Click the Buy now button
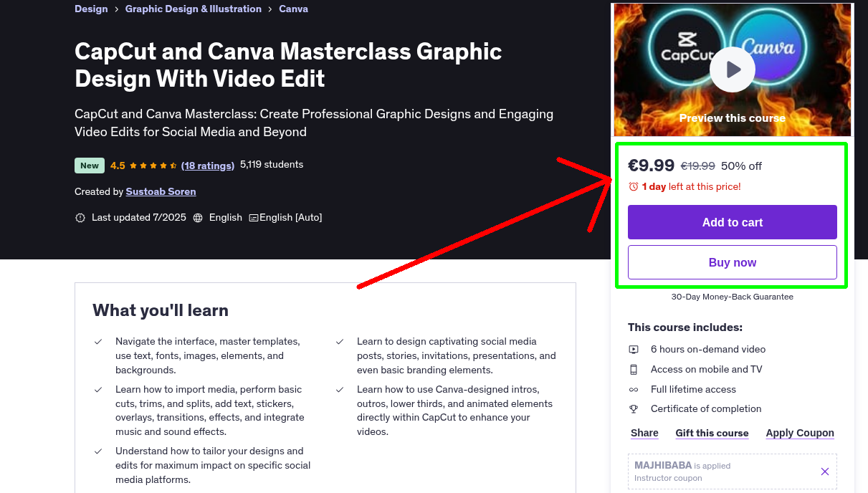 coord(733,262)
